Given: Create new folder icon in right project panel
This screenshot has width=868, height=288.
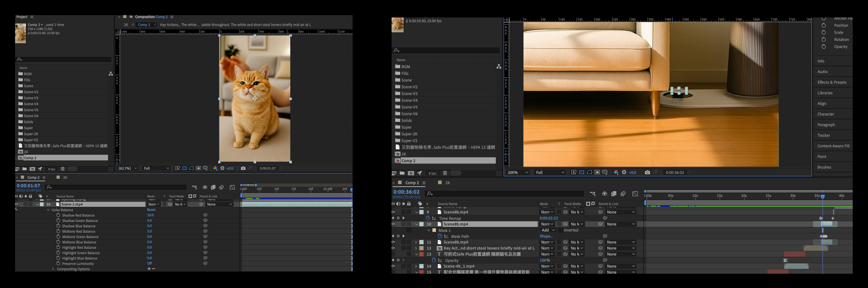Looking at the screenshot, I should [402, 173].
